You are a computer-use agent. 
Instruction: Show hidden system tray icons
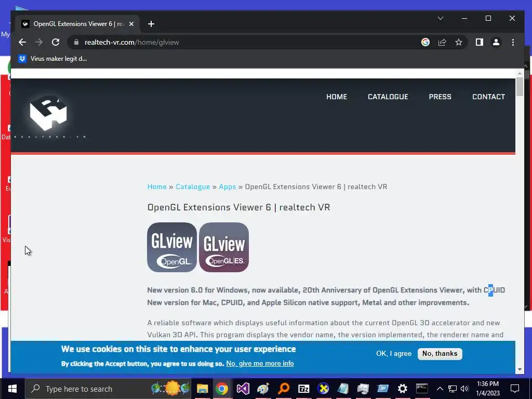click(x=440, y=389)
